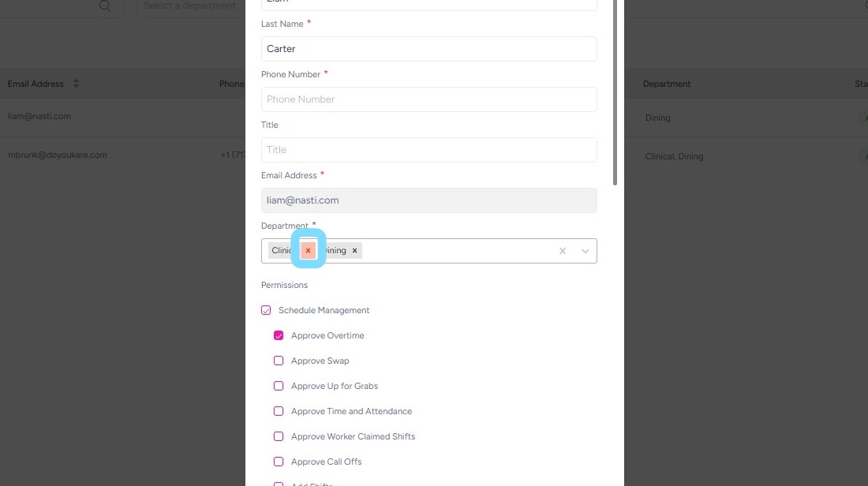Click the Department column header
This screenshot has height=486, width=868.
click(667, 84)
